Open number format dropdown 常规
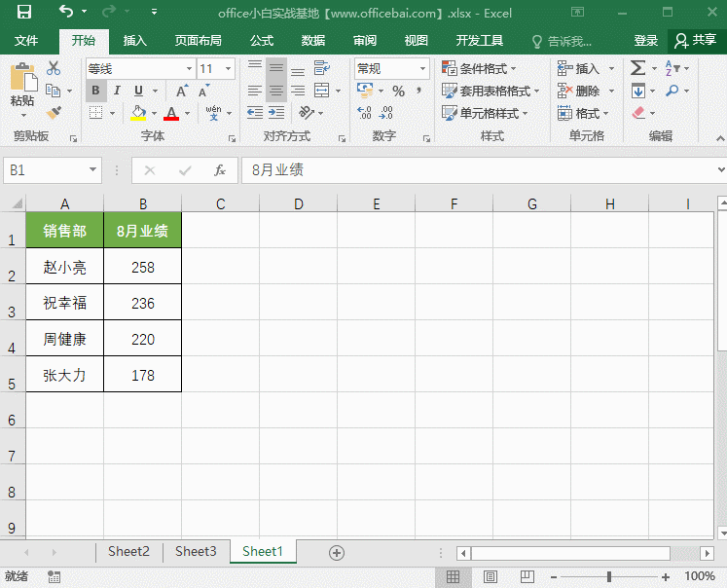 coord(422,68)
